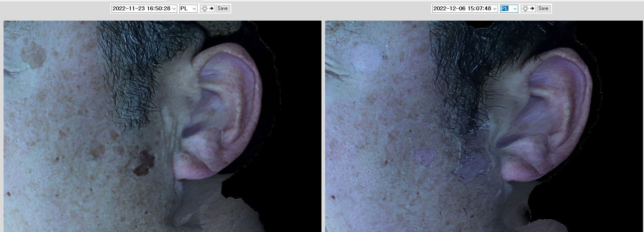
Task: Save the left 2022-11-23 image
Action: (223, 9)
